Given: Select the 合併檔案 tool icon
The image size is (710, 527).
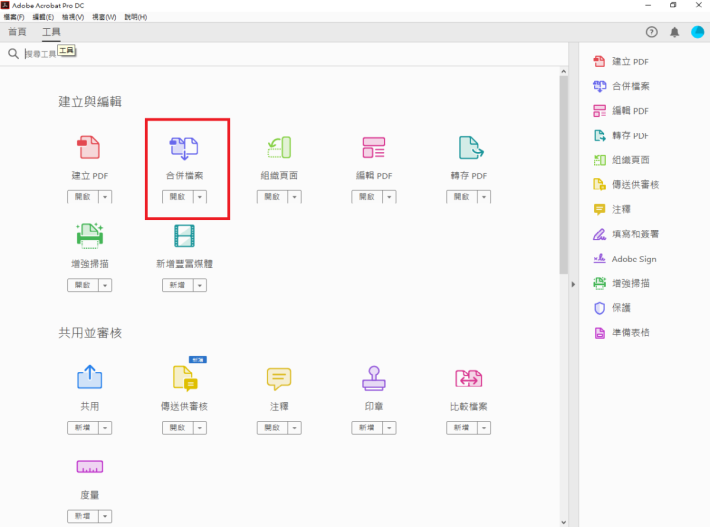Looking at the screenshot, I should (184, 148).
